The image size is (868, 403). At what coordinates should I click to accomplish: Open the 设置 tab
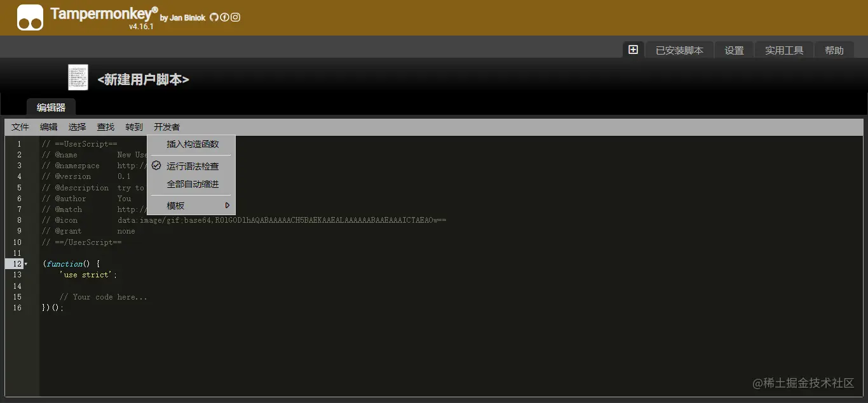click(734, 50)
